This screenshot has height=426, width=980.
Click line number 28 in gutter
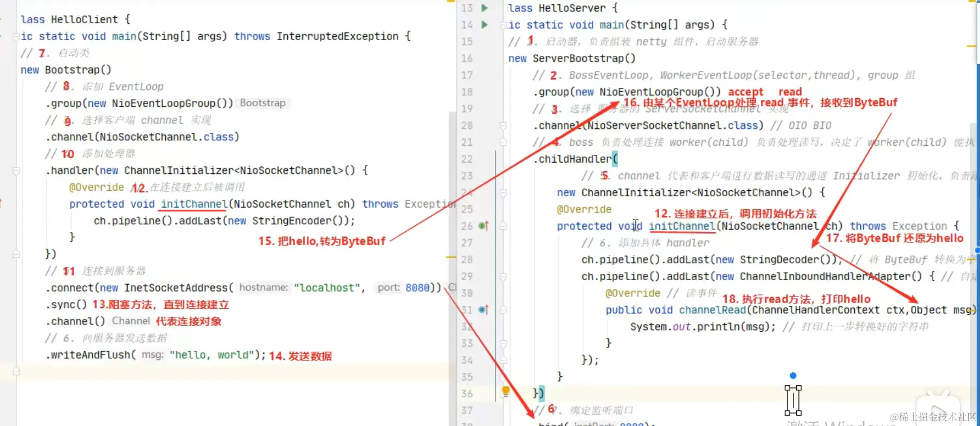coord(467,260)
